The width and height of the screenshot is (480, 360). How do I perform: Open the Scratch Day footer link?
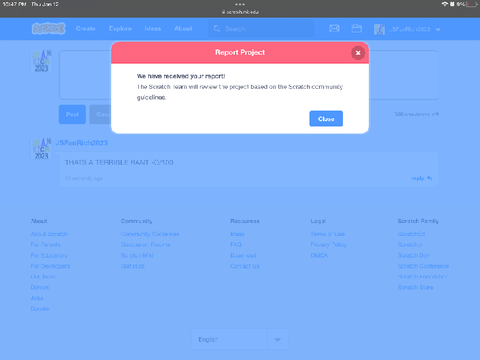[x=413, y=255]
